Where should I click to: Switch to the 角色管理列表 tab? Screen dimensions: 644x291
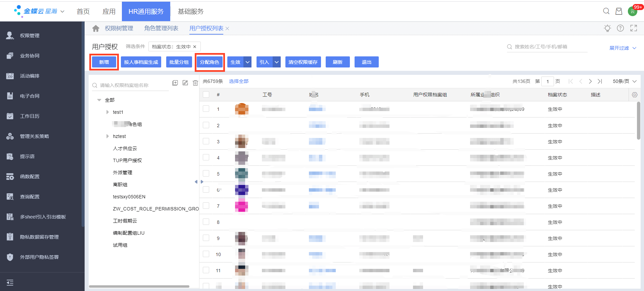click(x=161, y=29)
